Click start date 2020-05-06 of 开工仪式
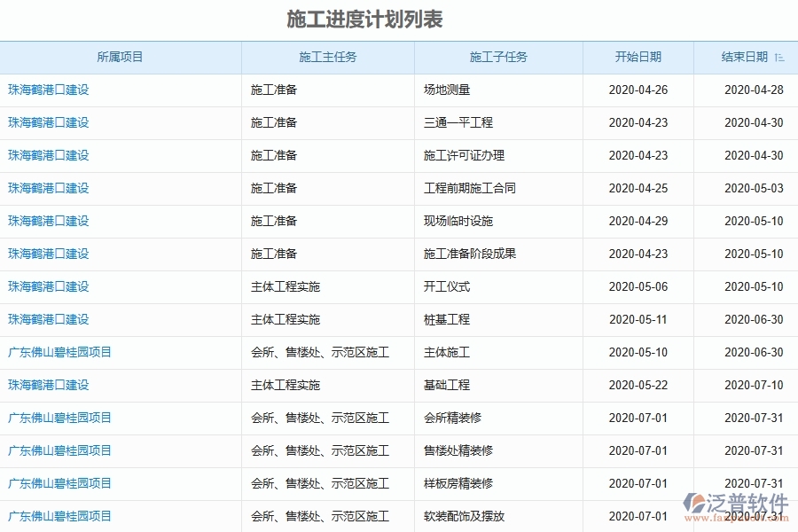This screenshot has width=798, height=532. [638, 286]
